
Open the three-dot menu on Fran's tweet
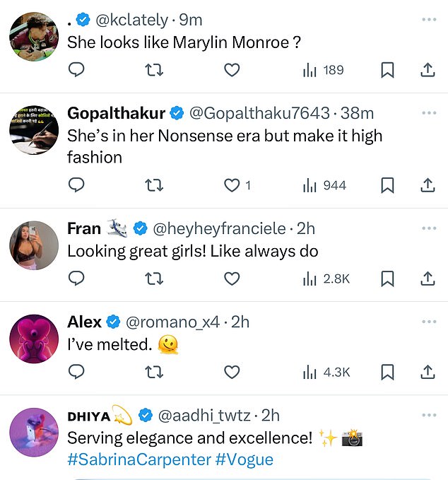click(x=429, y=228)
